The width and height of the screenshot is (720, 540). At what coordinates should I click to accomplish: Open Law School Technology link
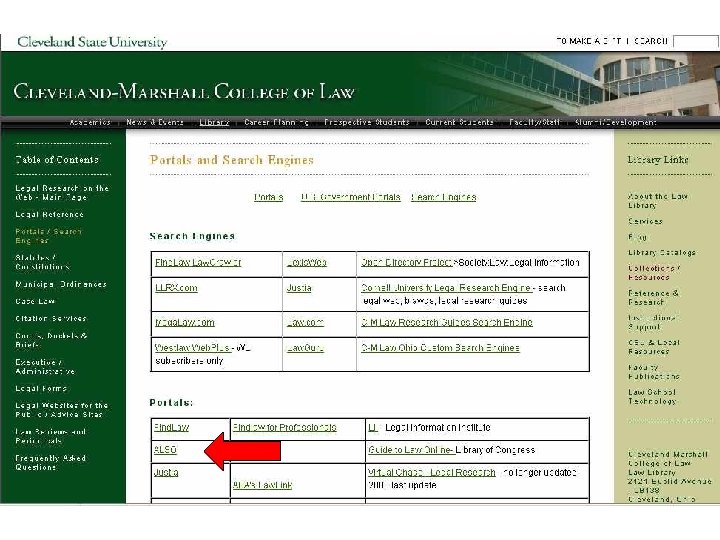coord(652,397)
